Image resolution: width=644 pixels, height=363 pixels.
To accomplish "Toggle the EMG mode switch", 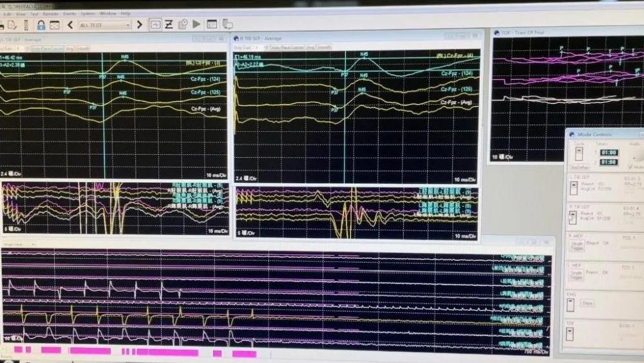I will coord(571,303).
